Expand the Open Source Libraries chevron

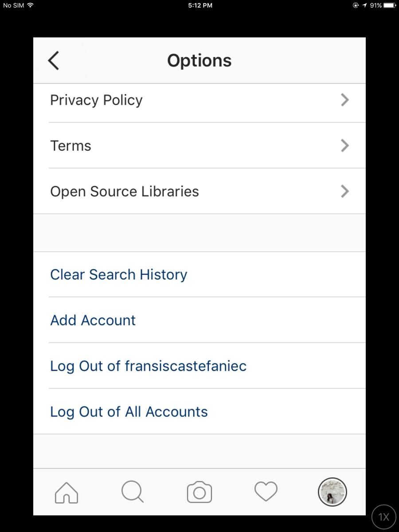point(345,191)
